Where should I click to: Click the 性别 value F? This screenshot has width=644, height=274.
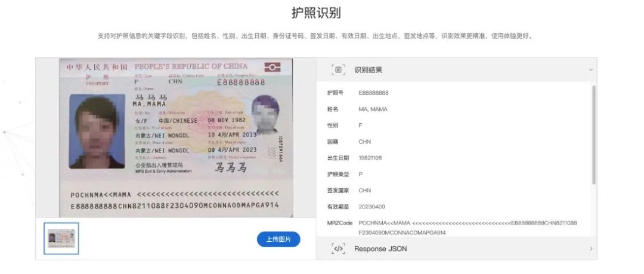tap(360, 126)
